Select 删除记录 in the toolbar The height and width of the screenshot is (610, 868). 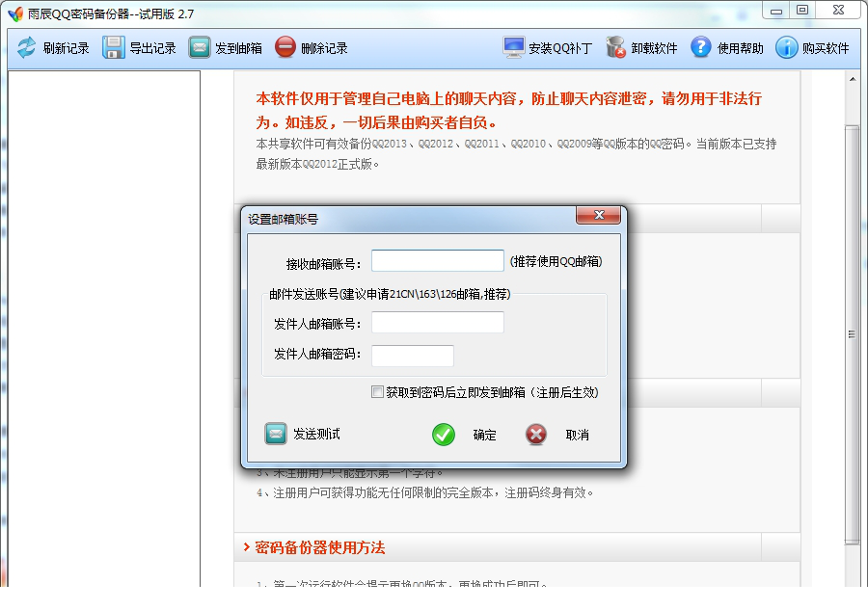click(x=324, y=49)
